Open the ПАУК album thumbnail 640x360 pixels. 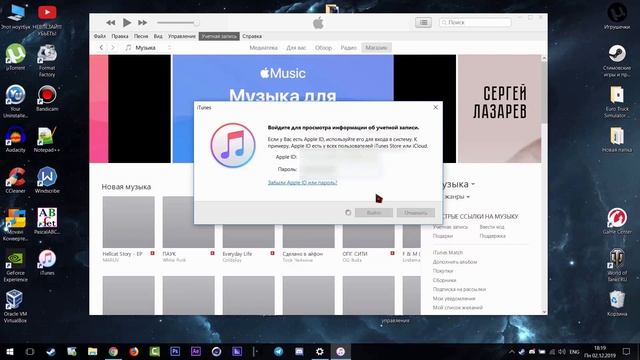(x=188, y=222)
